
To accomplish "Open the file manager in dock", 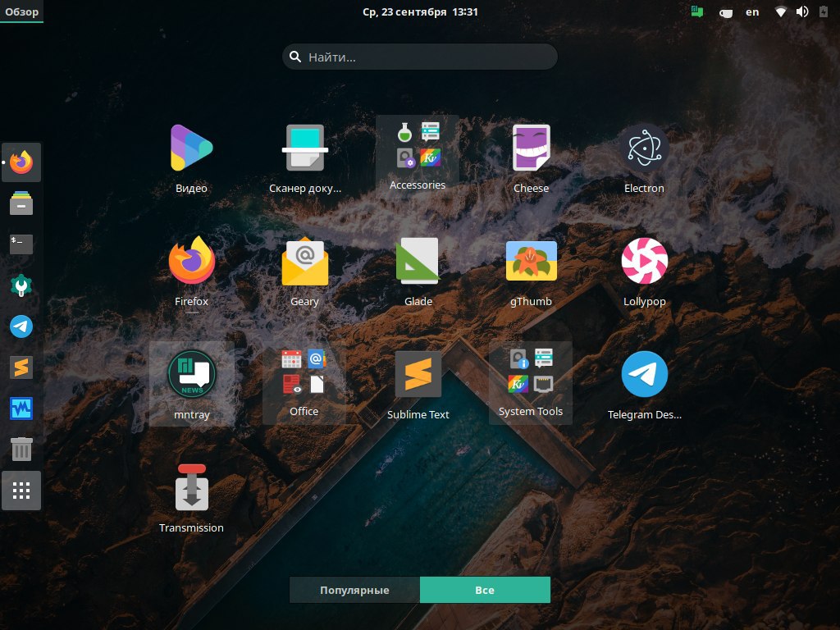I will point(21,203).
